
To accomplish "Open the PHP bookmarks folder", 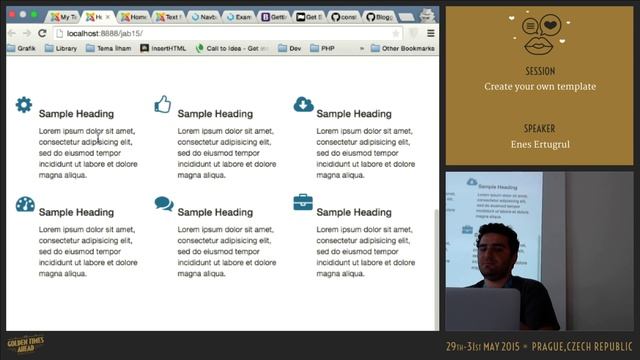I will [322, 48].
